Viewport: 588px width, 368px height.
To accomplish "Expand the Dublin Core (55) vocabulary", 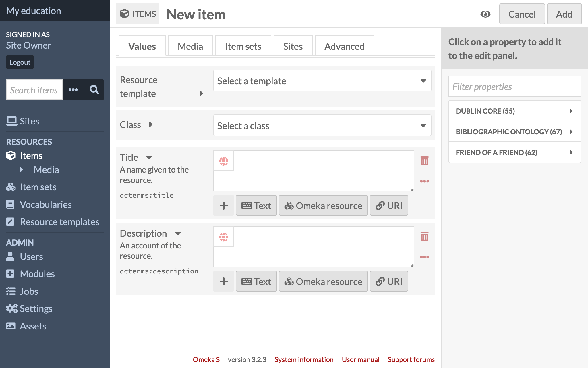I will [x=514, y=111].
